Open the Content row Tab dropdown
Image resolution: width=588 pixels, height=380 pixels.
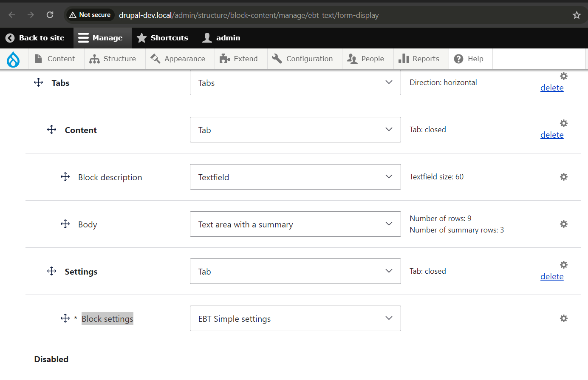pos(295,130)
